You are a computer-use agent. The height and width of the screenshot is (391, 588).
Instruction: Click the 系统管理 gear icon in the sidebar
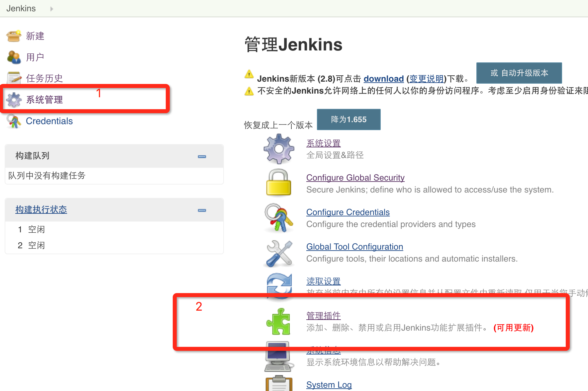14,100
